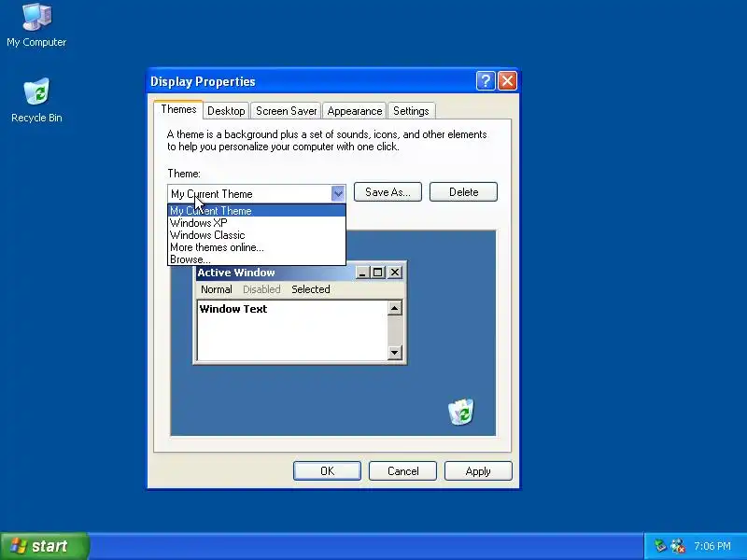Choose Windows Classic theme option
This screenshot has width=747, height=560.
tap(257, 235)
